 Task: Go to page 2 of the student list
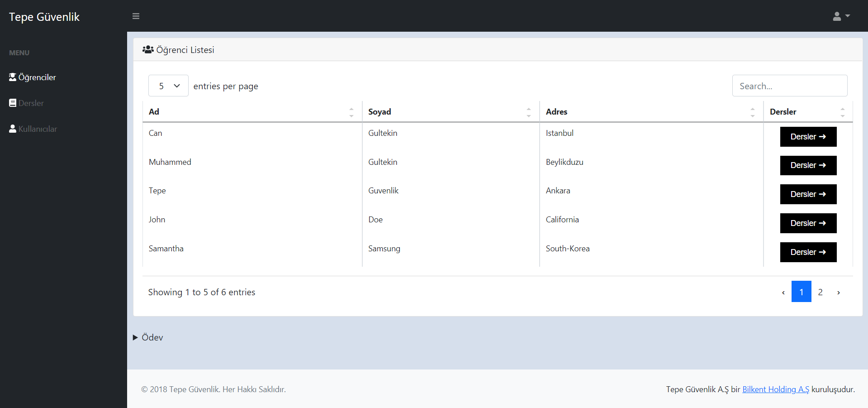[x=820, y=292]
